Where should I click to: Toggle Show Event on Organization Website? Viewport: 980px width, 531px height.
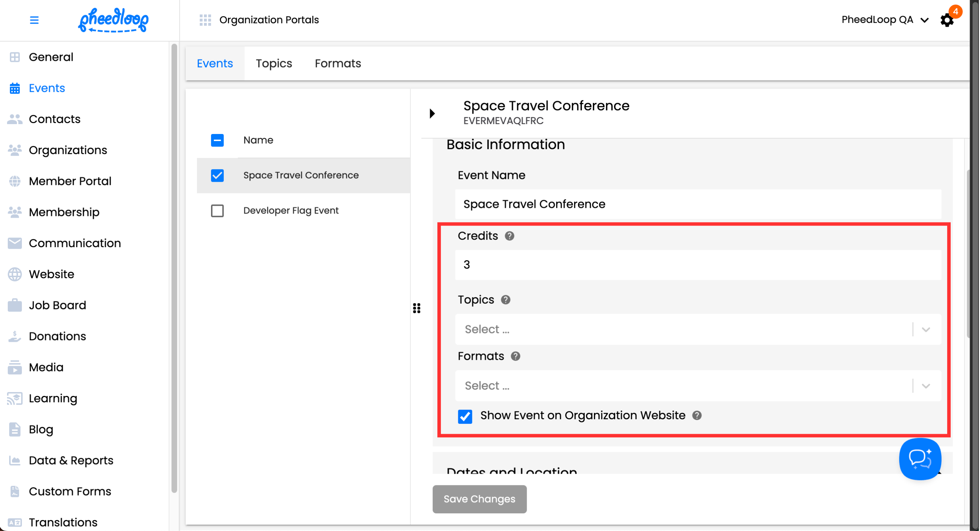pyautogui.click(x=465, y=416)
